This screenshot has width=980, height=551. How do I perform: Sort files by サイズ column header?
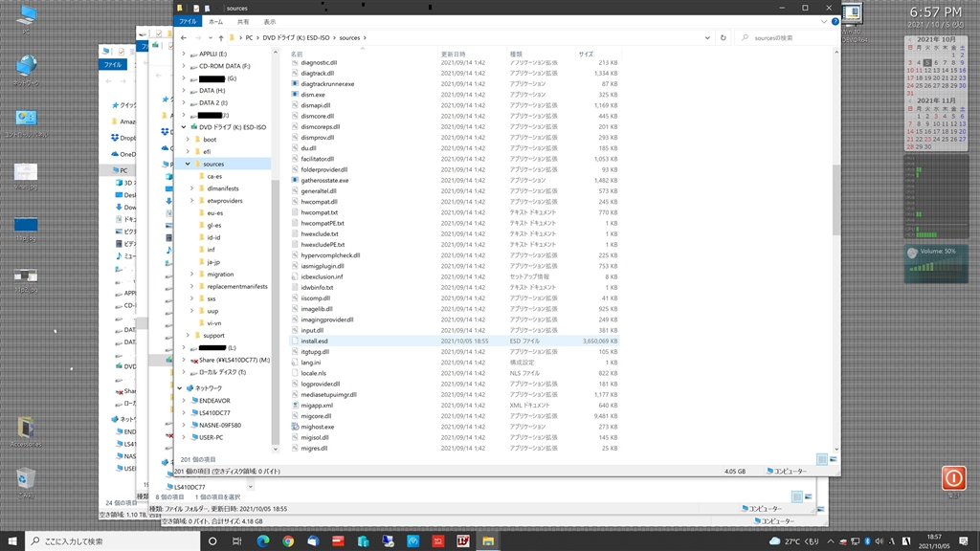click(x=586, y=55)
